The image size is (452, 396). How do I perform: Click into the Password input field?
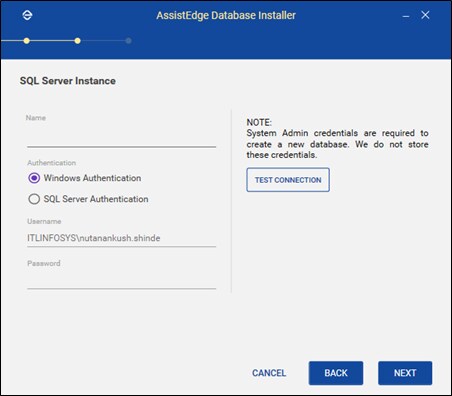pyautogui.click(x=121, y=281)
